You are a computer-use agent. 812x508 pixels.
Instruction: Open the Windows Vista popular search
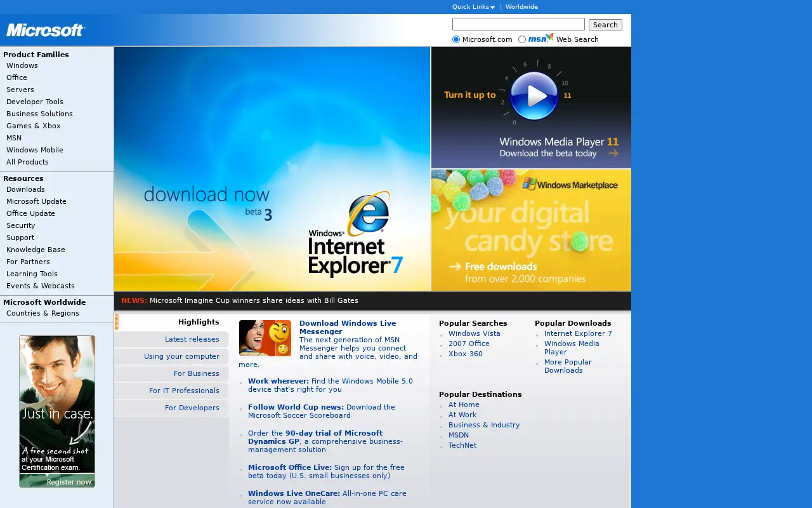[474, 333]
